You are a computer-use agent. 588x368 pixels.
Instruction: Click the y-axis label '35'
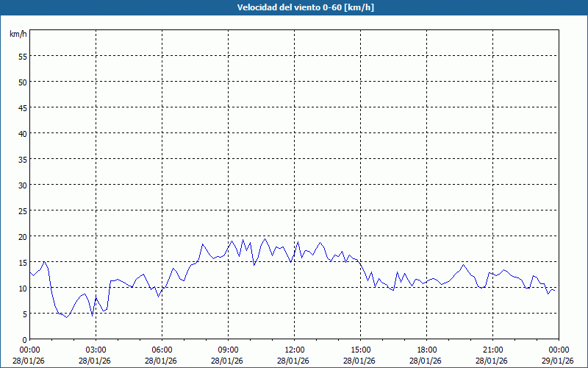(23, 160)
